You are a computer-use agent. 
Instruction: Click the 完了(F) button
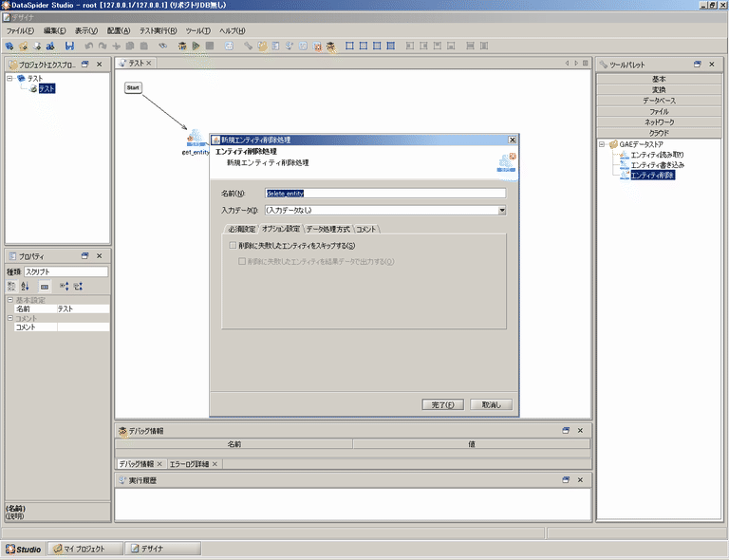pyautogui.click(x=442, y=404)
